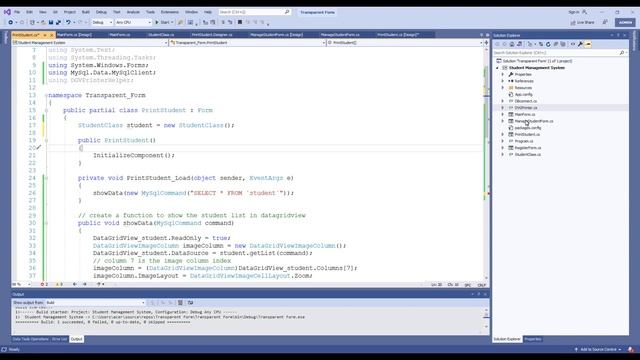Collapse the Student Management System project node
640x360 pixels.
click(x=498, y=68)
